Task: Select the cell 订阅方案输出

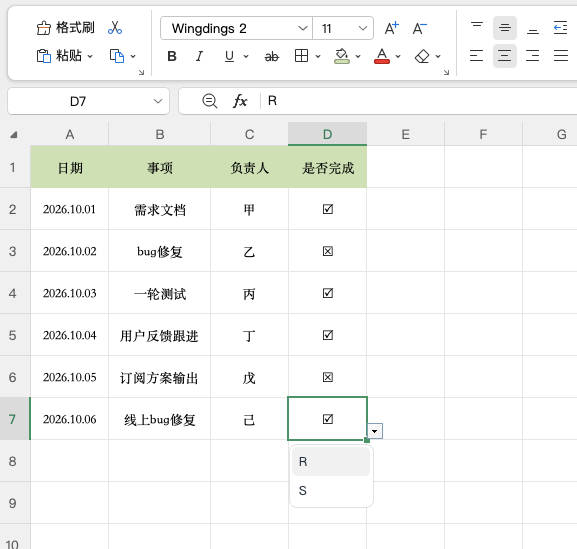Action: [159, 377]
